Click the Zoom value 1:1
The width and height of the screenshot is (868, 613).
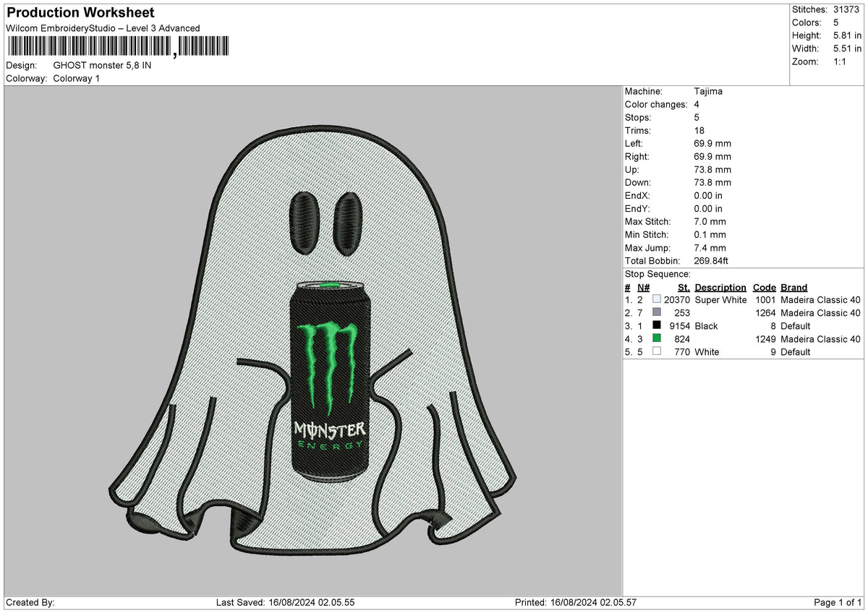tap(841, 61)
